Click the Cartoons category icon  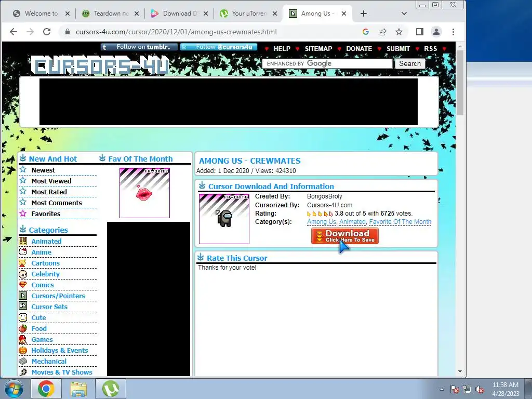coord(23,263)
